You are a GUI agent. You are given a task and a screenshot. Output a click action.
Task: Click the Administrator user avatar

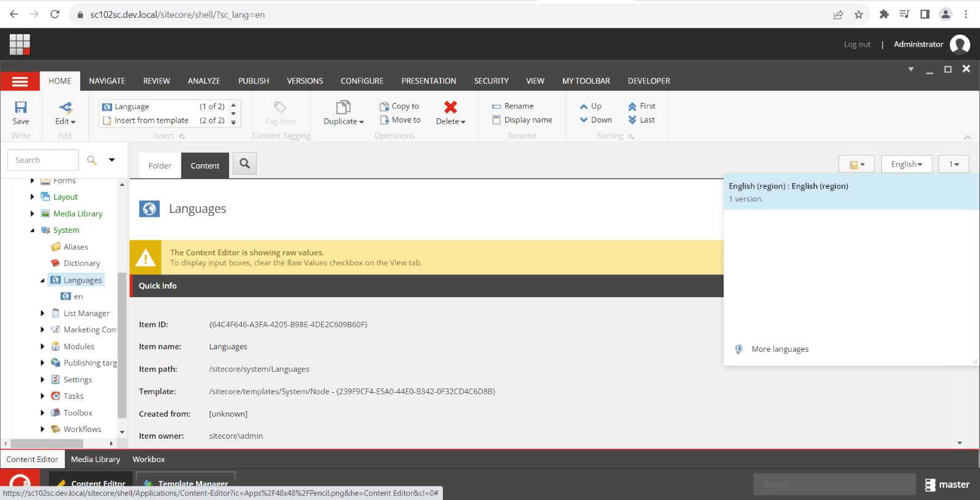960,44
